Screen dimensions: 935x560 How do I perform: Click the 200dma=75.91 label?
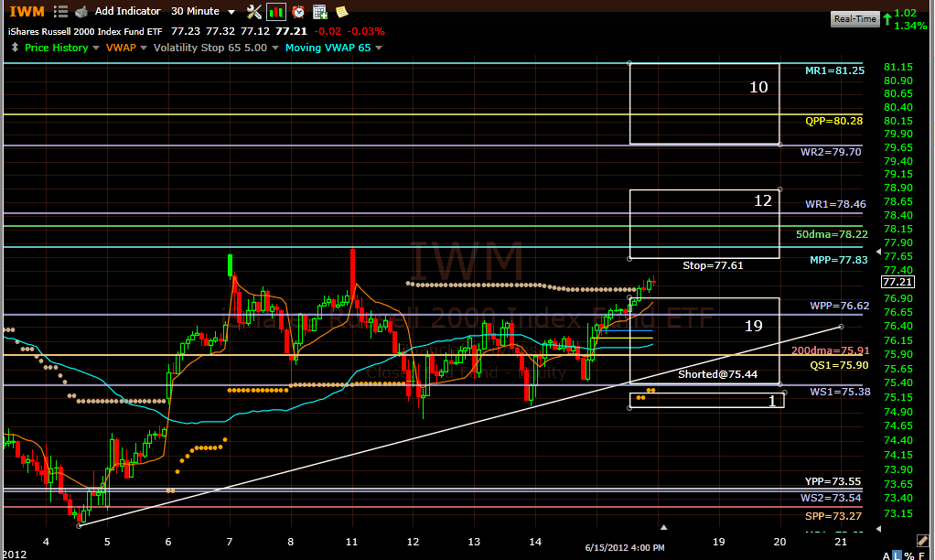[x=830, y=350]
